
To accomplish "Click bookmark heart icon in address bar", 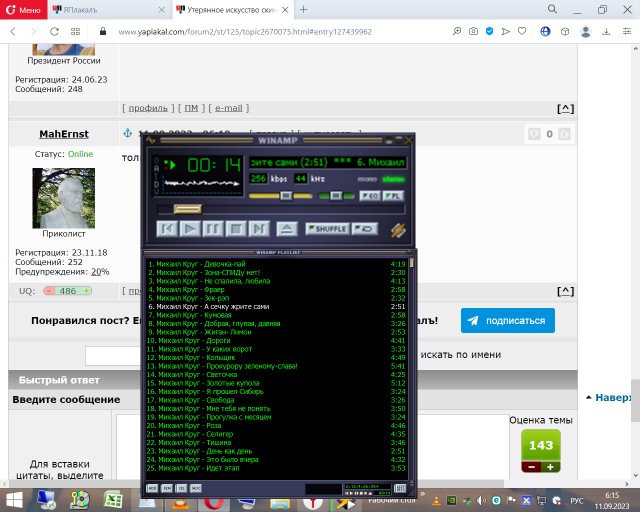I will click(x=522, y=31).
